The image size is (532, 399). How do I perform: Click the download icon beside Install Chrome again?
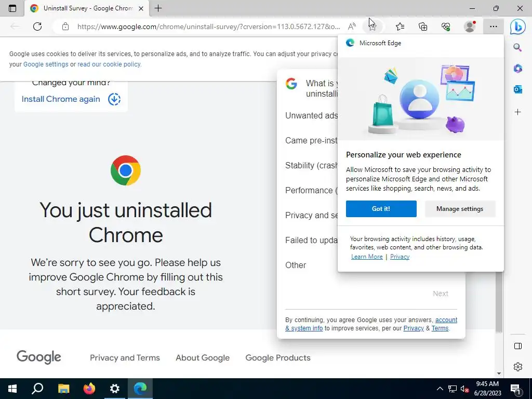pyautogui.click(x=114, y=99)
